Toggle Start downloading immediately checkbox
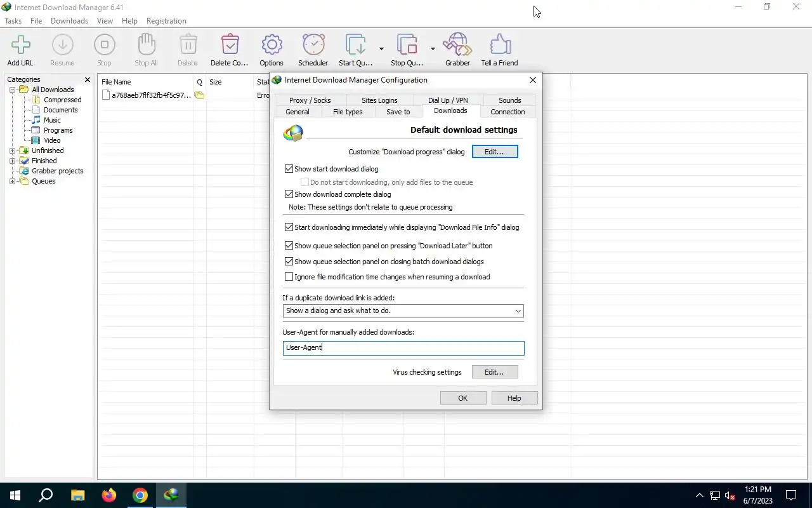812x508 pixels. coord(289,227)
